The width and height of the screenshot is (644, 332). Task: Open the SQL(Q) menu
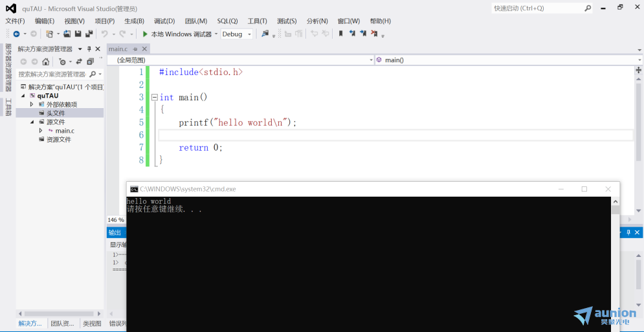[x=227, y=21]
